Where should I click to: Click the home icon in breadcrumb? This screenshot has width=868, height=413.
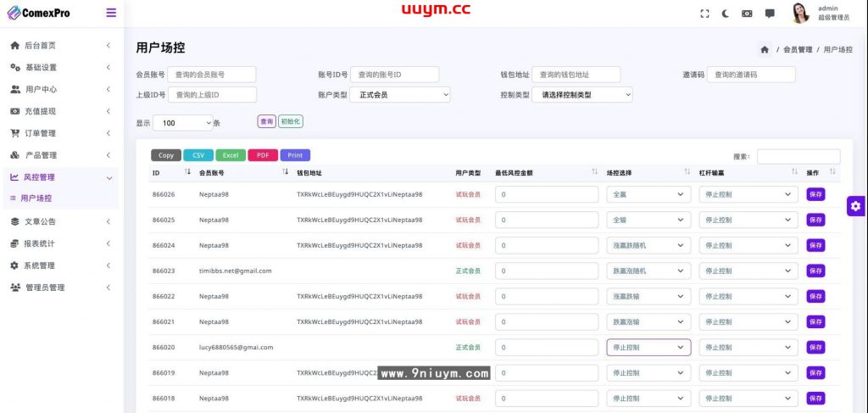point(765,50)
